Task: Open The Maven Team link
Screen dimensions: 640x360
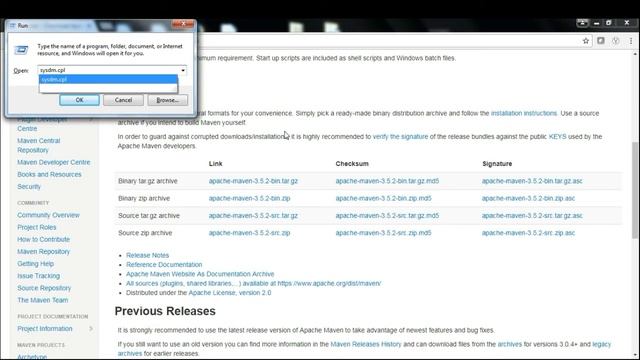Action: pyautogui.click(x=42, y=300)
